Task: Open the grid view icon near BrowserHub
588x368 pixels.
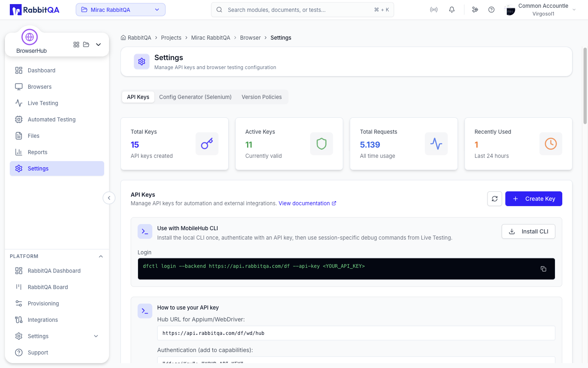Action: (76, 45)
